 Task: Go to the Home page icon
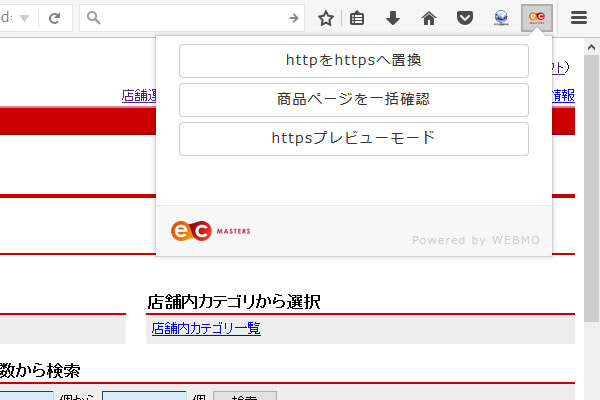point(429,18)
